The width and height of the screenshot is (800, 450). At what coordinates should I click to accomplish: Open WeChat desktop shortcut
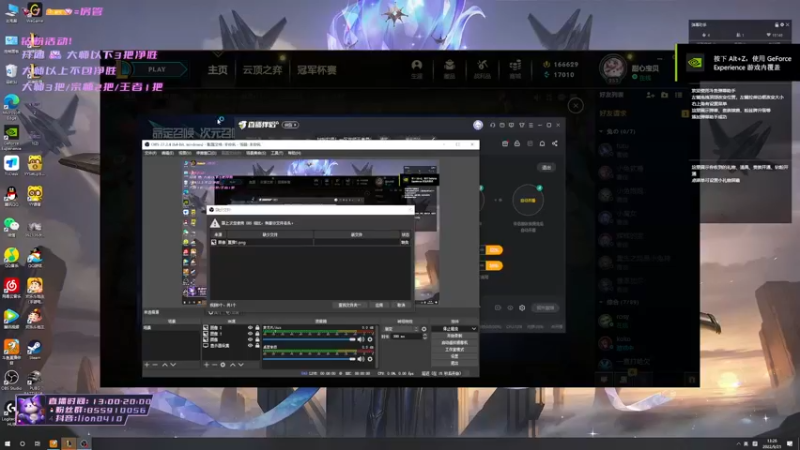[x=11, y=227]
